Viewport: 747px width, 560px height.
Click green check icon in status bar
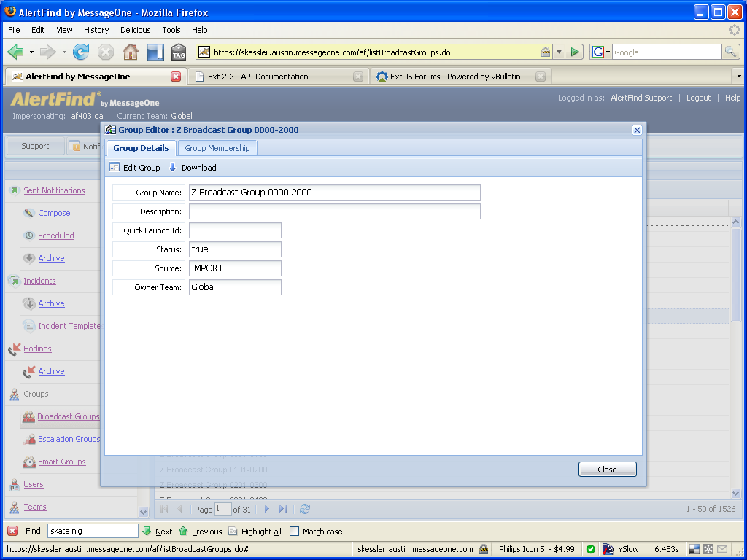point(591,549)
